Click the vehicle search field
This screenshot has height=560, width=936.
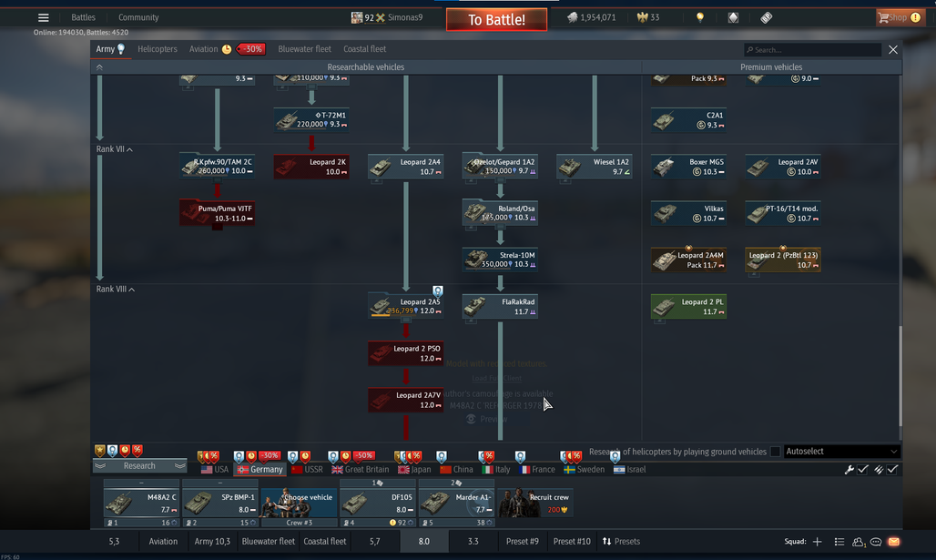pos(812,49)
